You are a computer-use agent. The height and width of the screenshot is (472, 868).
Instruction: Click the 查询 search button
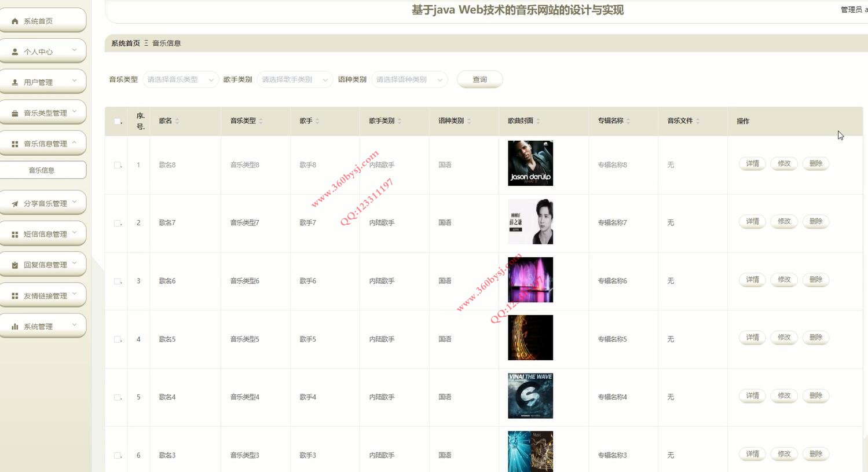(479, 79)
